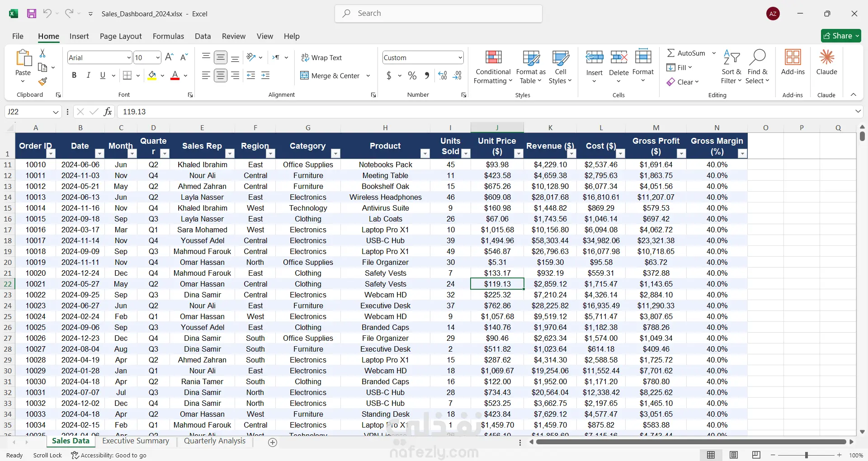Click the Redo arrow icon
This screenshot has width=868, height=461.
pos(69,13)
